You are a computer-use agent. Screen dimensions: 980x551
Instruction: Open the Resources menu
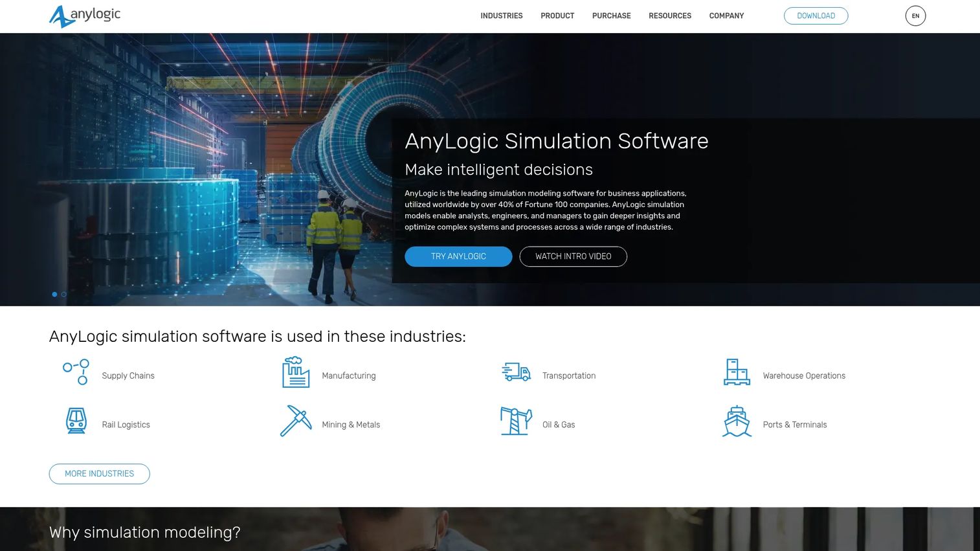pos(670,16)
